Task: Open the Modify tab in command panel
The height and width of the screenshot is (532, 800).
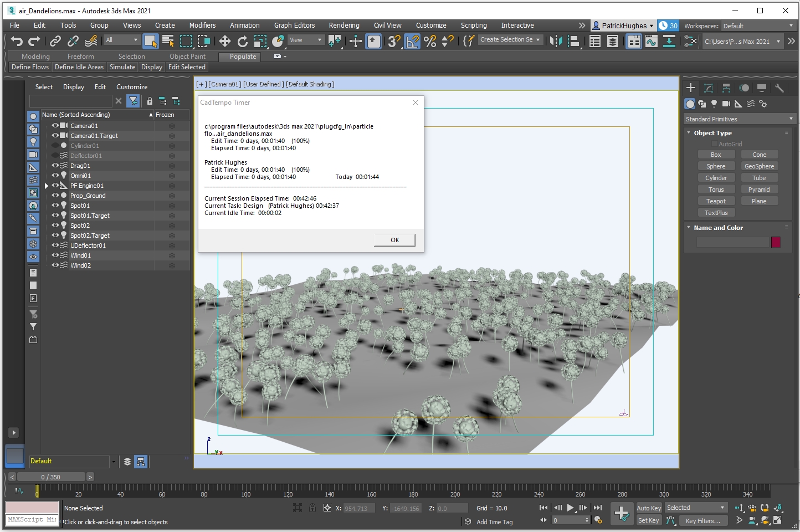Action: (x=709, y=88)
